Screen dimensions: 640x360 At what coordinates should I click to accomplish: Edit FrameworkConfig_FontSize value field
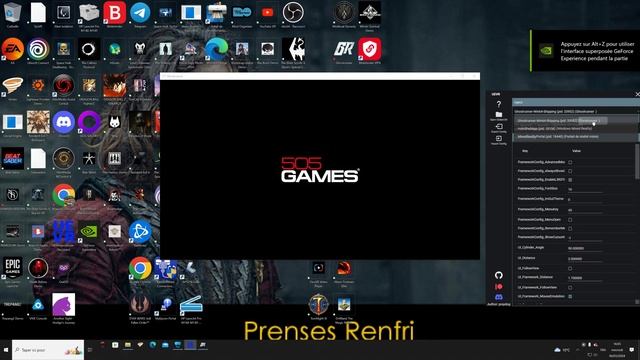click(x=584, y=189)
